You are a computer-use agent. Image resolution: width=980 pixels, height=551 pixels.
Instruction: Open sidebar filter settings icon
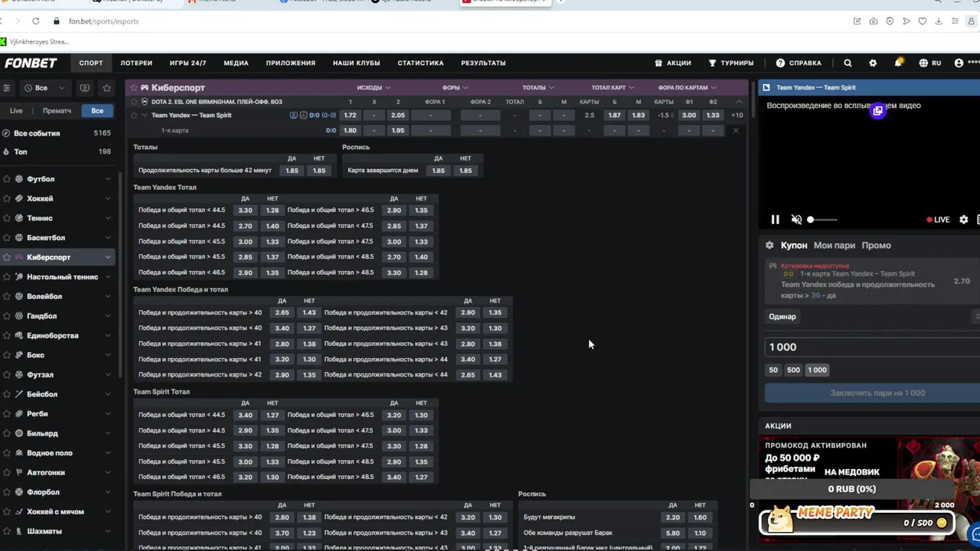[x=7, y=87]
